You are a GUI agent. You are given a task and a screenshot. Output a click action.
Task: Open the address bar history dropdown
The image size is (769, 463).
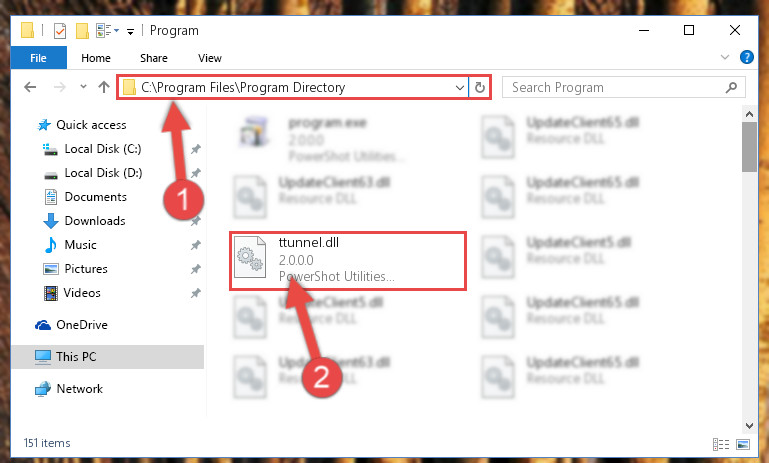coord(460,87)
